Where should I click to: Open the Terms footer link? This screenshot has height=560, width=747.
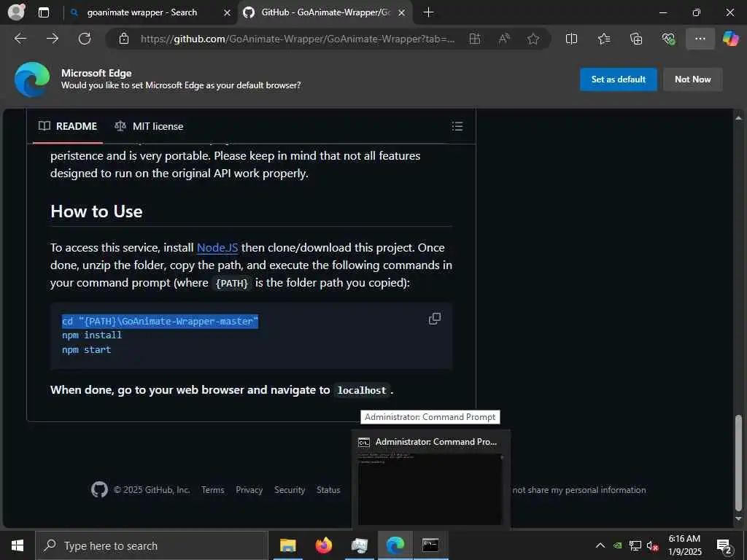coord(212,489)
